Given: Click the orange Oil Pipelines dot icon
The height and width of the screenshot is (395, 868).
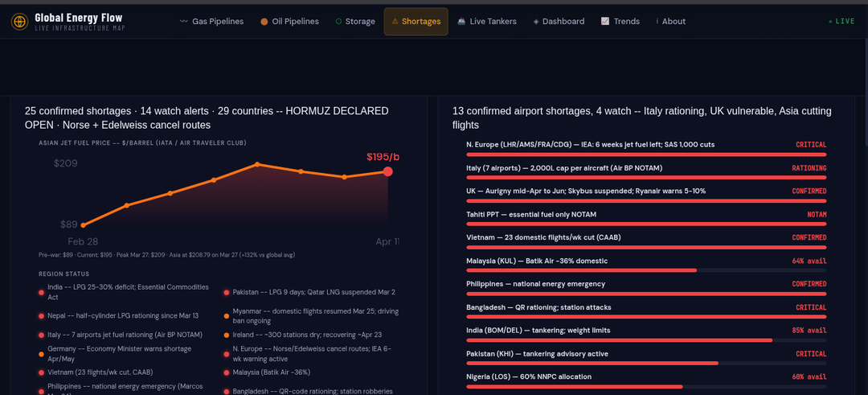Looking at the screenshot, I should click(264, 22).
